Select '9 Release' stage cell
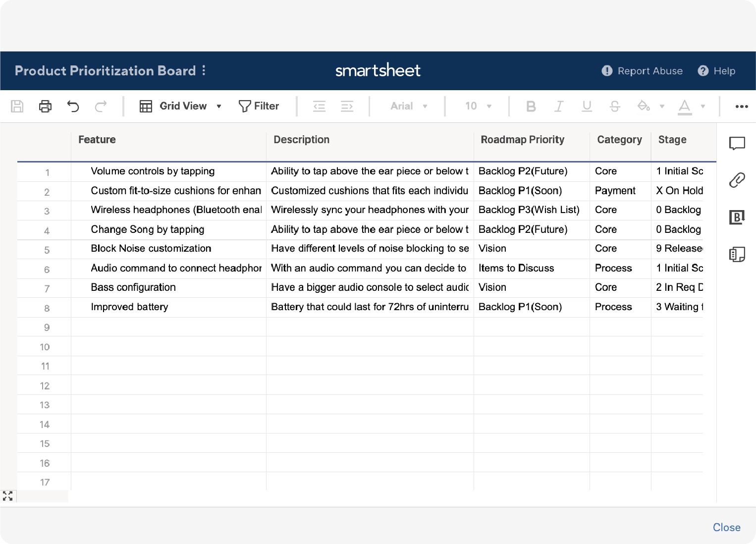The width and height of the screenshot is (756, 544). coord(677,249)
